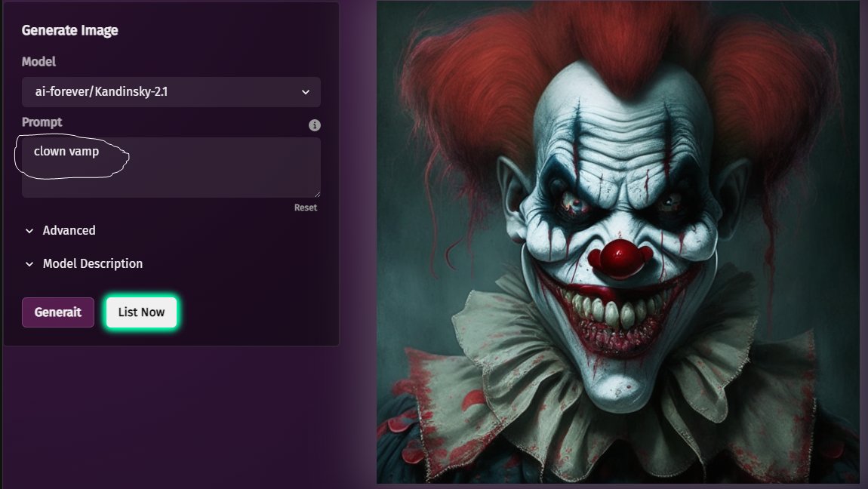Image resolution: width=868 pixels, height=489 pixels.
Task: Expand the Model Description section
Action: (x=84, y=264)
